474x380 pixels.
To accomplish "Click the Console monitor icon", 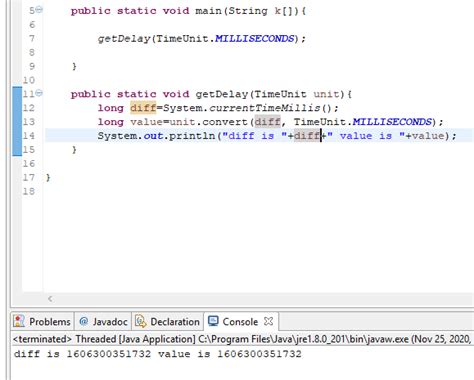I will (x=213, y=321).
